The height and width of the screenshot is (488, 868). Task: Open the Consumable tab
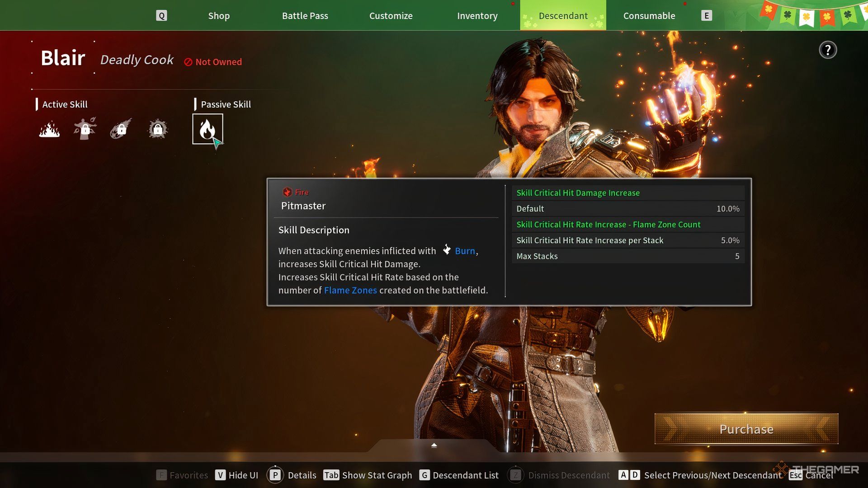pyautogui.click(x=649, y=16)
